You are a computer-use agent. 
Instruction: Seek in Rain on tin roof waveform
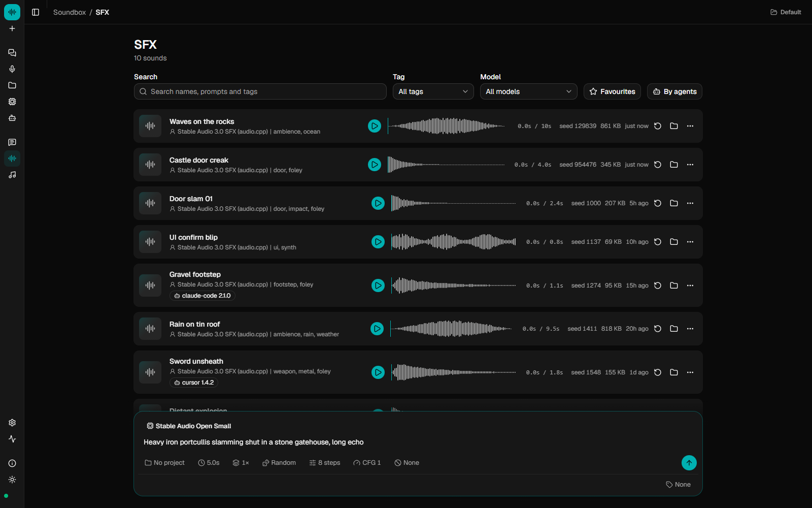(451, 329)
